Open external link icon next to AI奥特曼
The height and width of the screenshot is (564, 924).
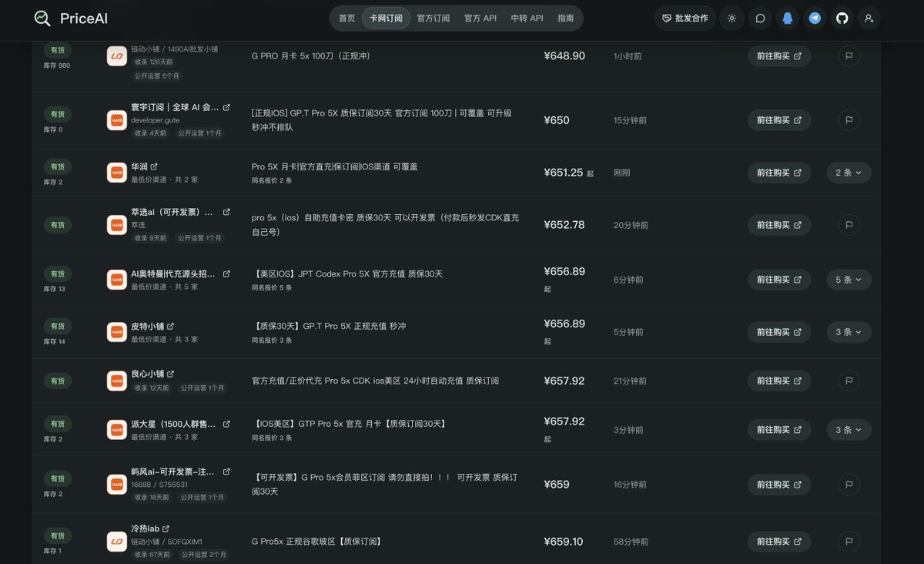226,274
